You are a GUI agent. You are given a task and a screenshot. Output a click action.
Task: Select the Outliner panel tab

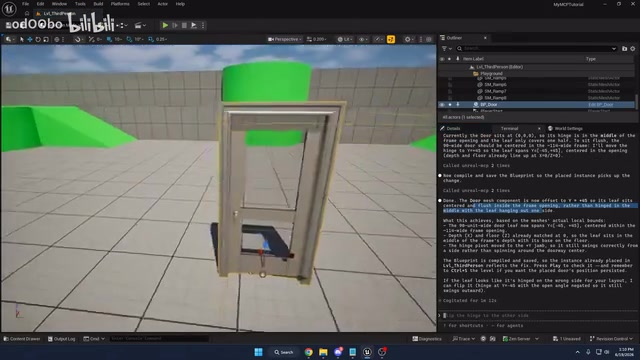454,38
